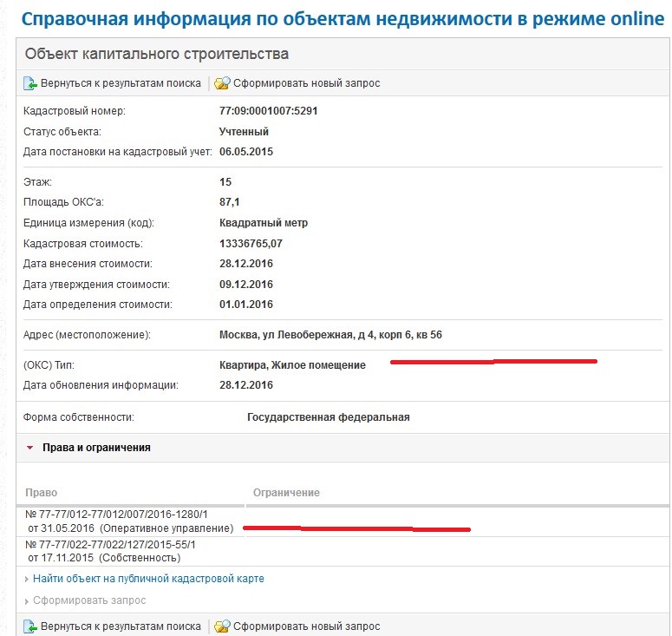Click the top back-to-results arrow icon
Image resolution: width=672 pixels, height=636 pixels.
click(30, 83)
